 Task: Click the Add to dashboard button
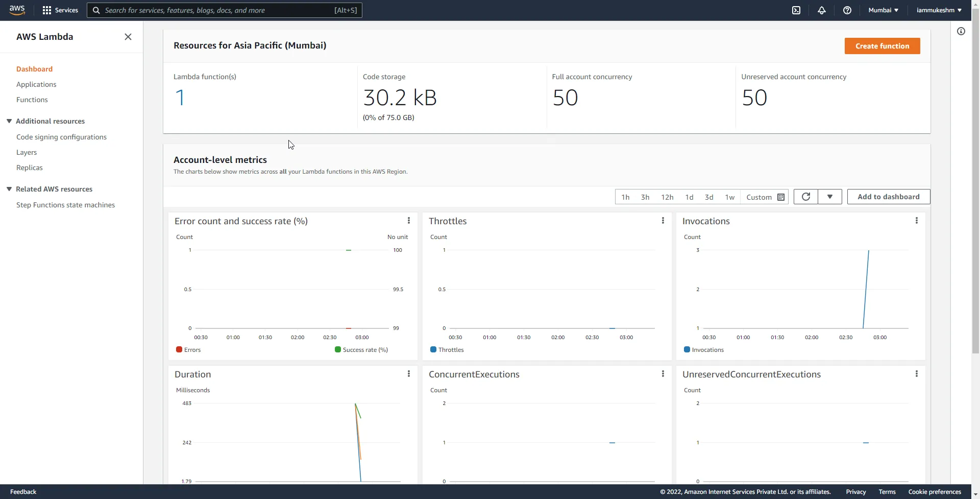coord(888,197)
